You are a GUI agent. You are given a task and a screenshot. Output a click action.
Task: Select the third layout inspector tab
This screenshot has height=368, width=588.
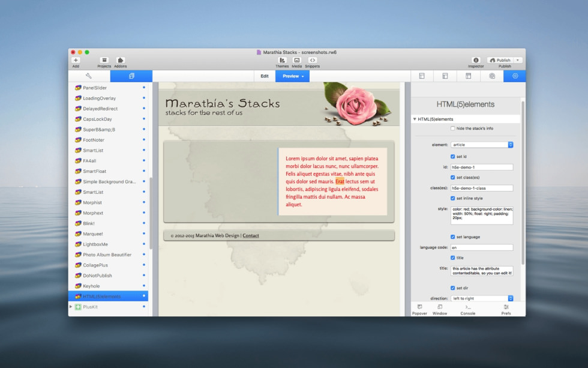coord(469,76)
